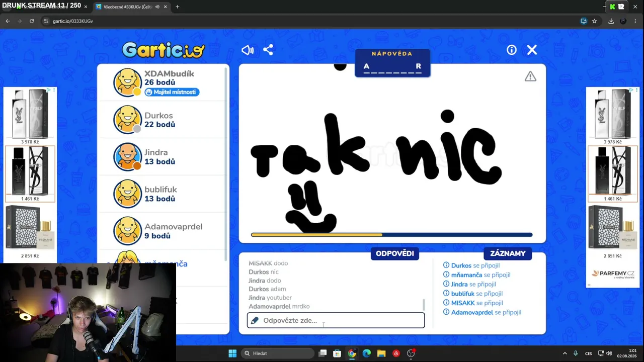
Task: Click the Majitel místnosti badge
Action: (172, 92)
